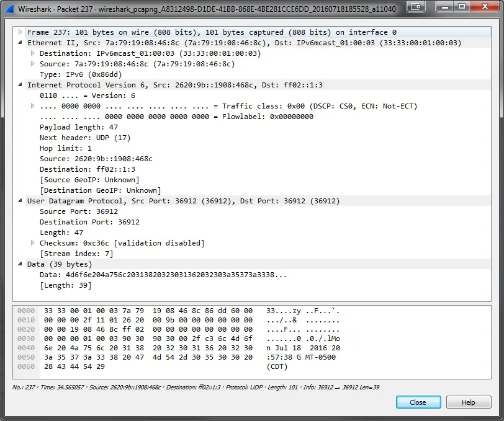Click the ASCII text '(CDT)' in byte pane

[x=277, y=366]
